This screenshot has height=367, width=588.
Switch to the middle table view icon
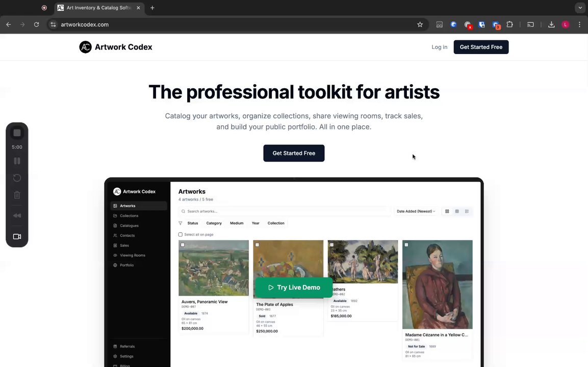457,212
